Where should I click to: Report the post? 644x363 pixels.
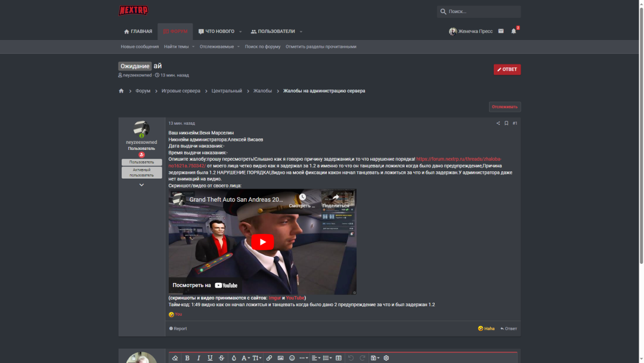coord(178,328)
